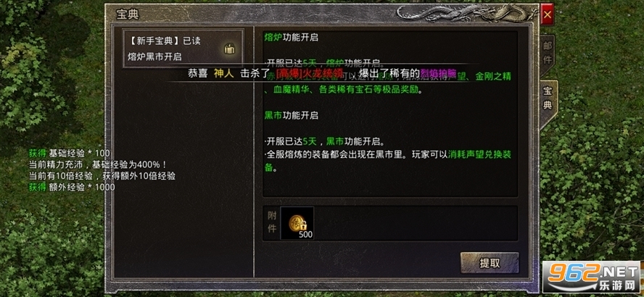The height and width of the screenshot is (297, 644).
Task: Click the green 熔炉 heading text
Action: pos(273,38)
